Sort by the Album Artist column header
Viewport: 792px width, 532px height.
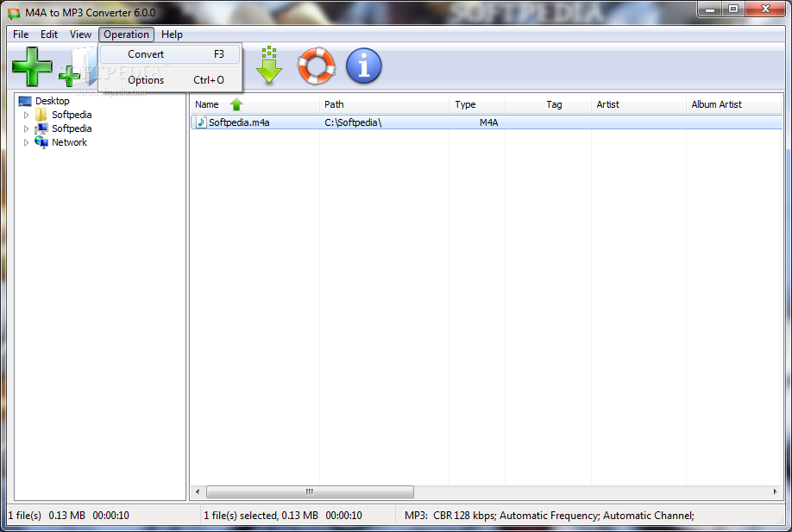point(733,104)
